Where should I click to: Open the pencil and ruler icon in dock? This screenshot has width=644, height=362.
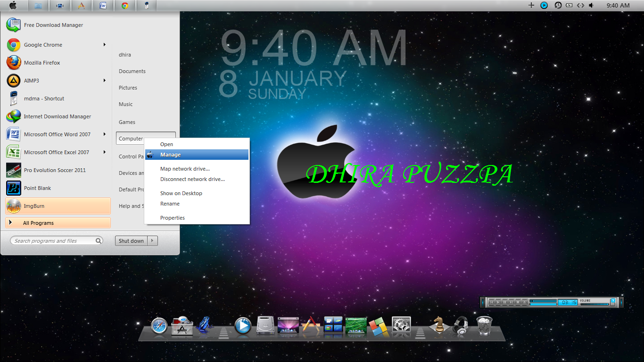[311, 325]
